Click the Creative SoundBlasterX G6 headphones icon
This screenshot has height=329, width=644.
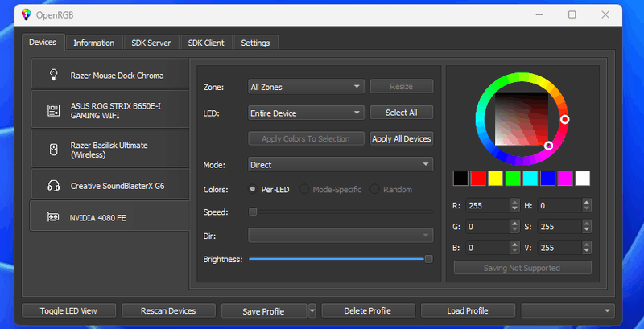click(54, 186)
